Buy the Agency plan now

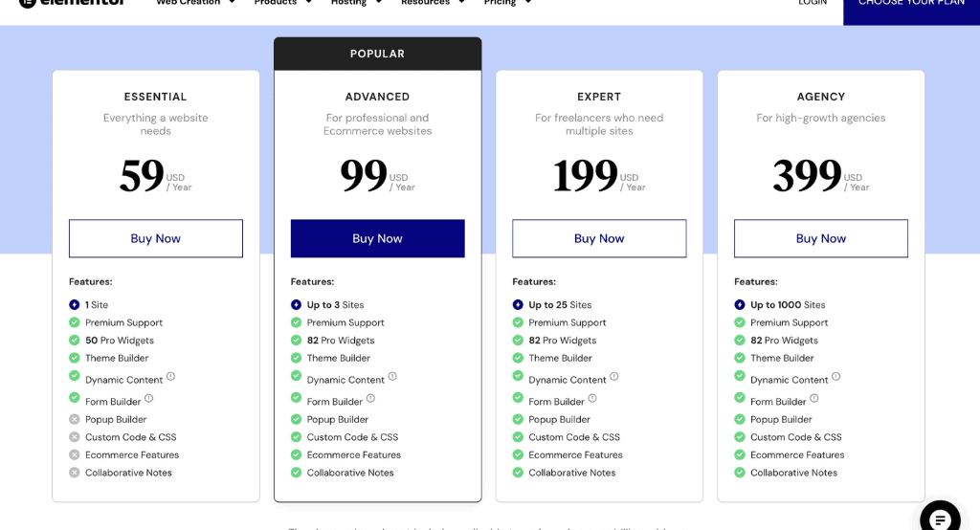pos(820,238)
